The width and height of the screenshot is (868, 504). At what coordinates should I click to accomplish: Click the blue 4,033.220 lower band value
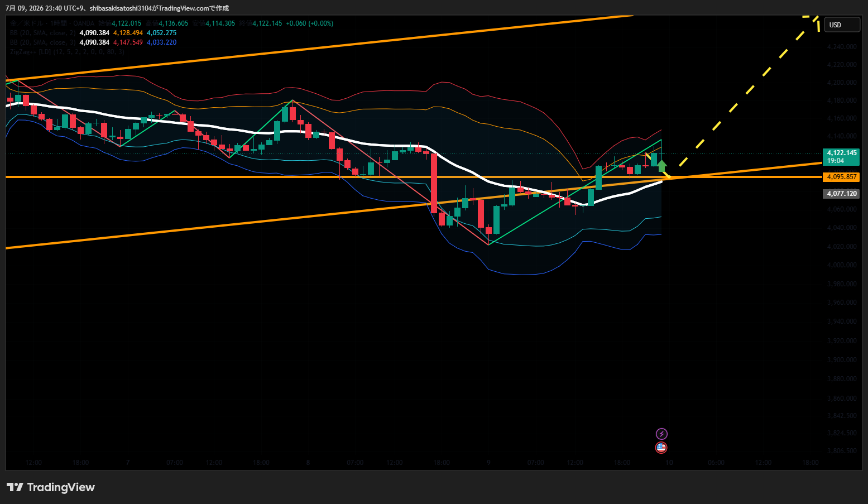click(161, 42)
